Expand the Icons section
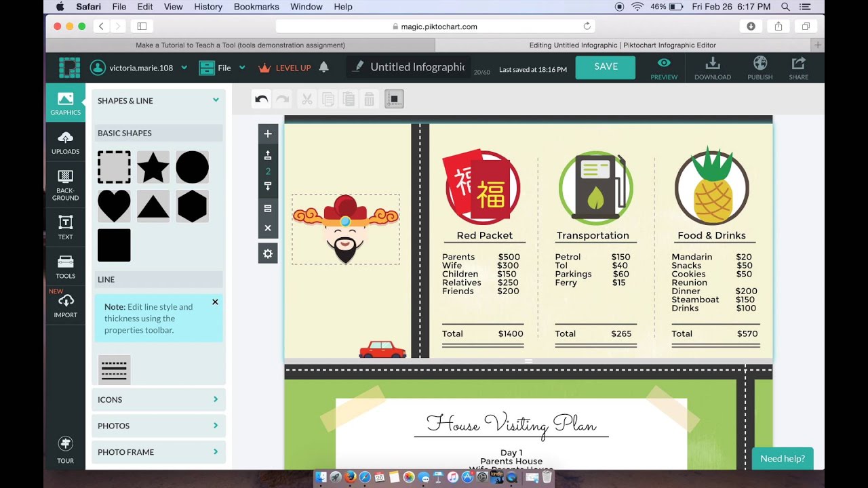This screenshot has height=488, width=868. [158, 400]
